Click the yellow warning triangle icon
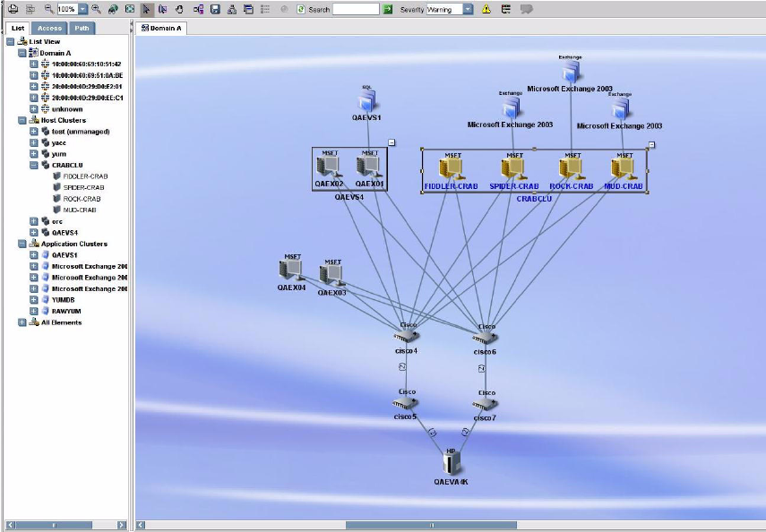This screenshot has width=766, height=532. [486, 9]
